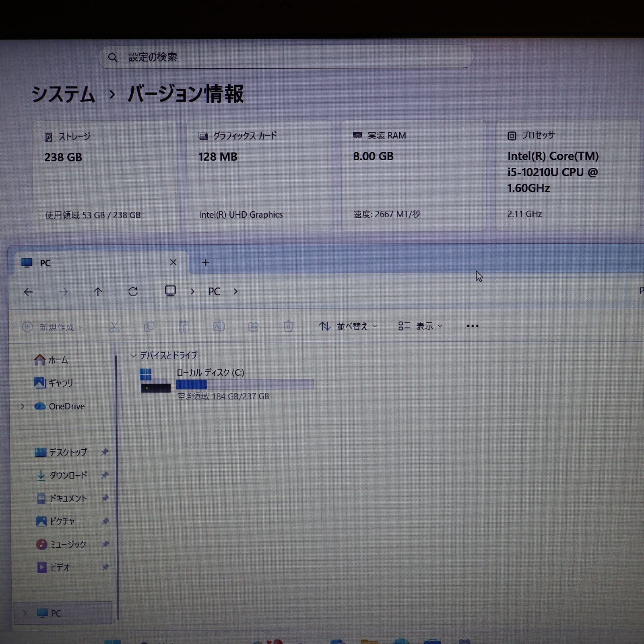Open Local Disk (C:) drive

(x=227, y=384)
